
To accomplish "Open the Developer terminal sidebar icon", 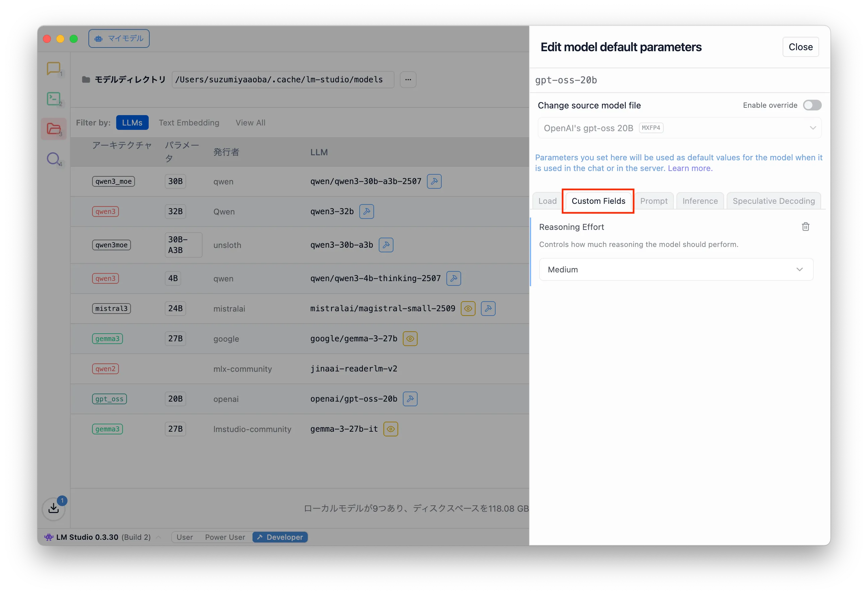I will tap(53, 99).
